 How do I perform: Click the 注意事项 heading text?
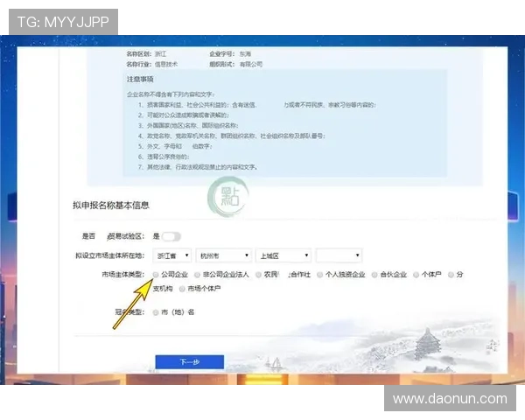140,80
